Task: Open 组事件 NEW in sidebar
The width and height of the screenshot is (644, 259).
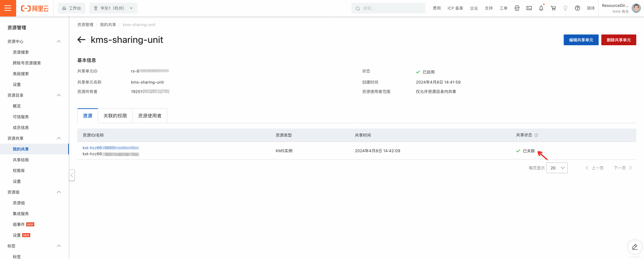Action: 23,225
